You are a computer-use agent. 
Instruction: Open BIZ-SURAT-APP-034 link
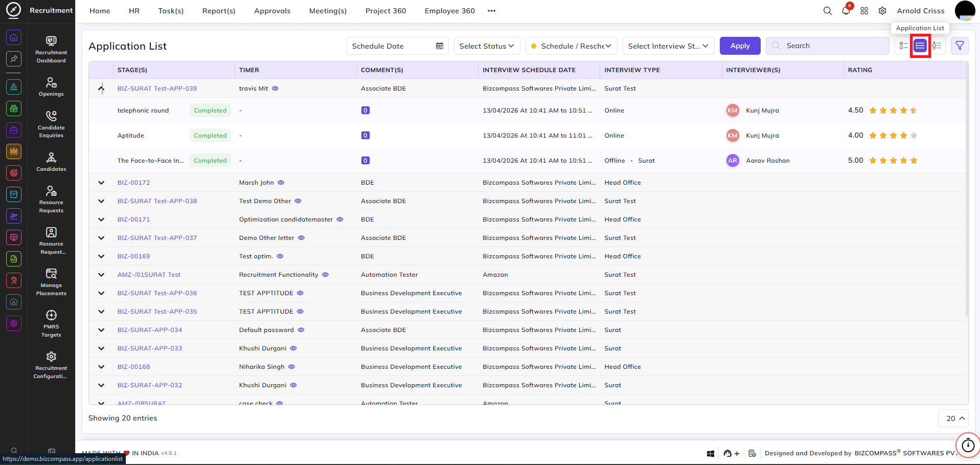tap(149, 330)
